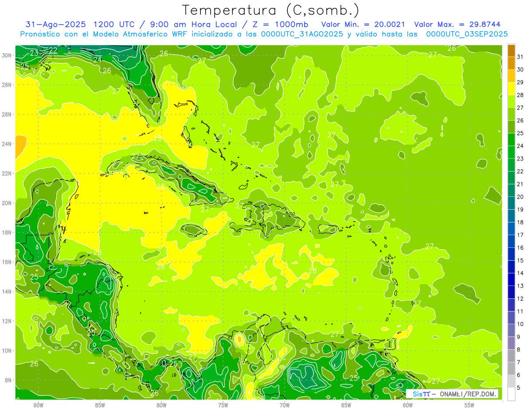
Task: Select the 24N latitude axis label
Action: (x=7, y=144)
